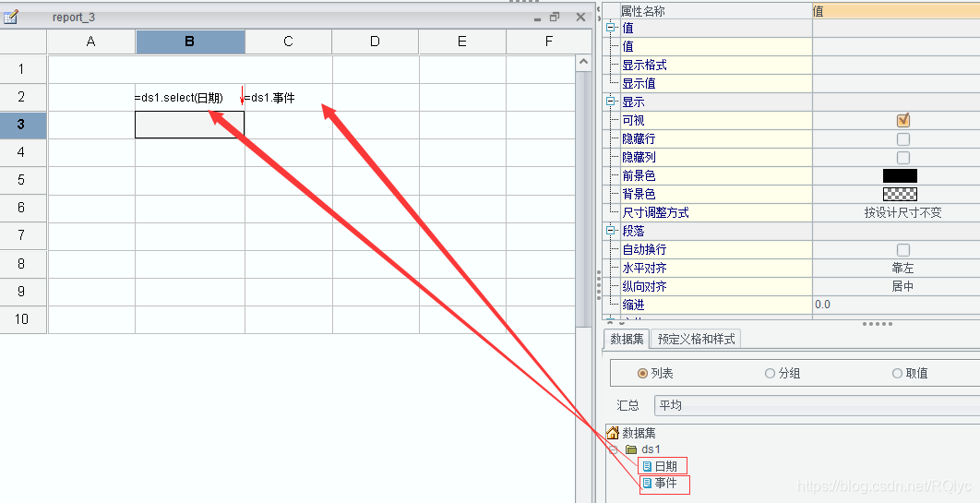Select the ds1 dataset node
Image resolution: width=980 pixels, height=503 pixels.
[651, 449]
